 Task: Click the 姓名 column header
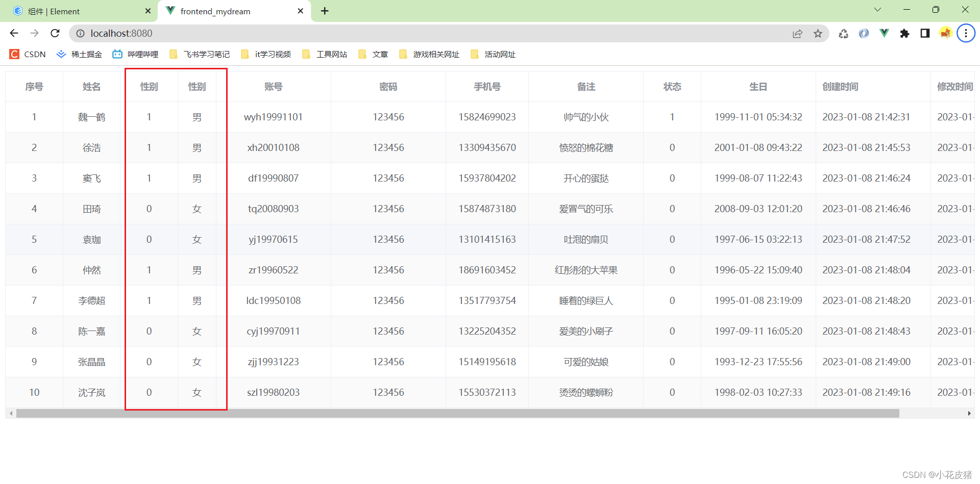click(92, 87)
